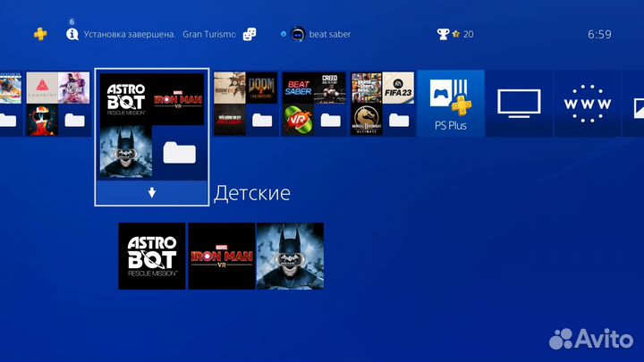Select the 'beat saber' friend status text
The width and height of the screenshot is (644, 362).
click(x=330, y=34)
